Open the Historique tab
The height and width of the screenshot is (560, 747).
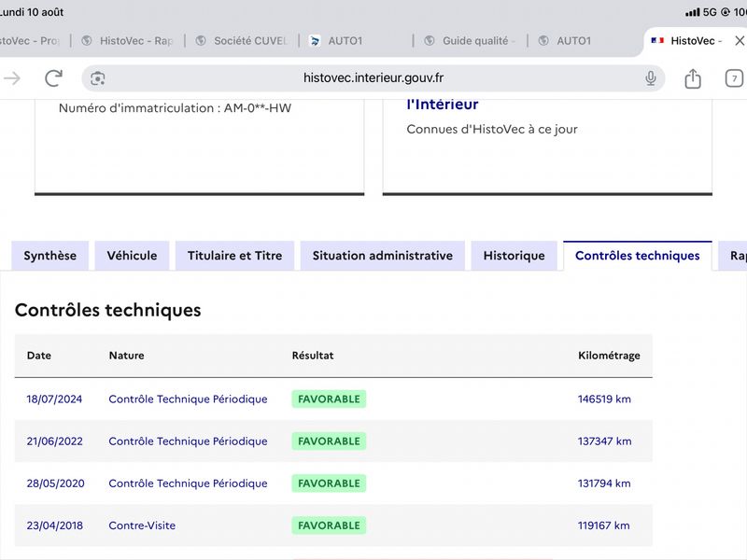(x=514, y=256)
